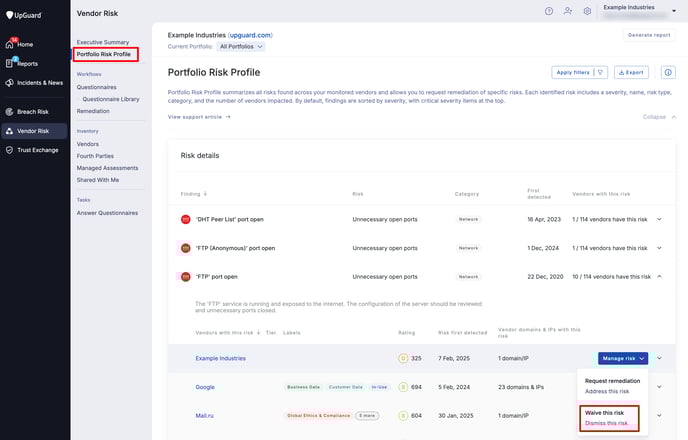Collapse the 'FTP' port open row
Screen dimensions: 688x440
coord(659,276)
